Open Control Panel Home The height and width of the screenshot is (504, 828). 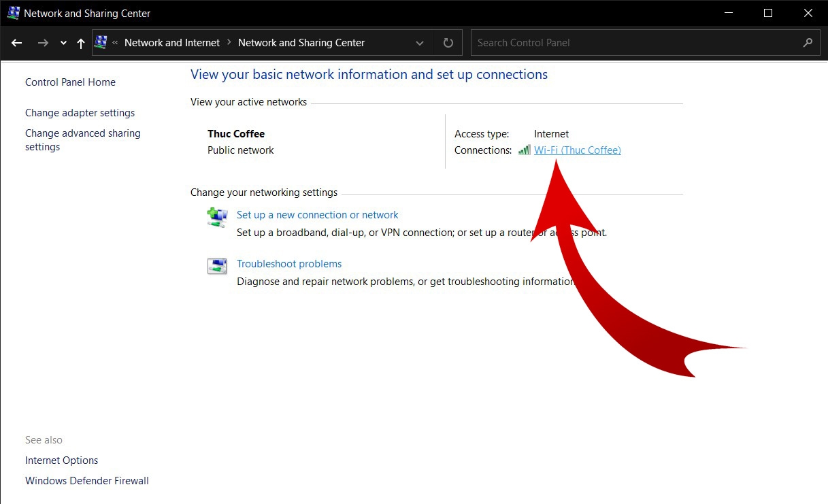70,82
